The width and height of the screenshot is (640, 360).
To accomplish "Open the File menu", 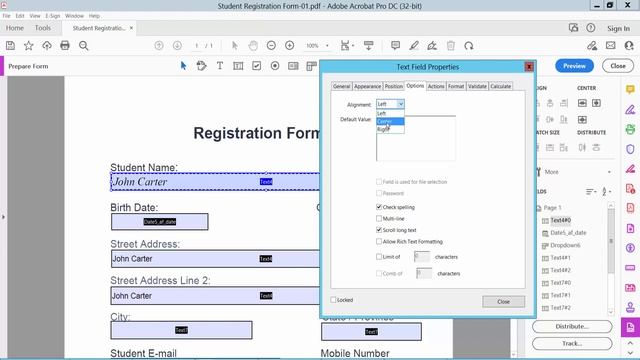I will pos(7,16).
